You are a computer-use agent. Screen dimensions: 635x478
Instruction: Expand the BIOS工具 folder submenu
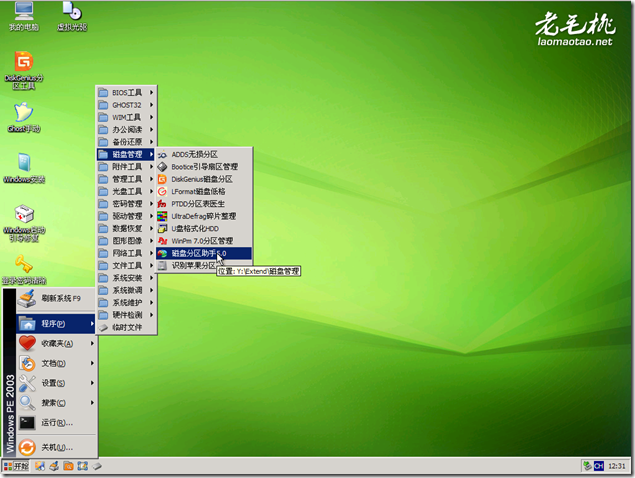click(x=127, y=93)
